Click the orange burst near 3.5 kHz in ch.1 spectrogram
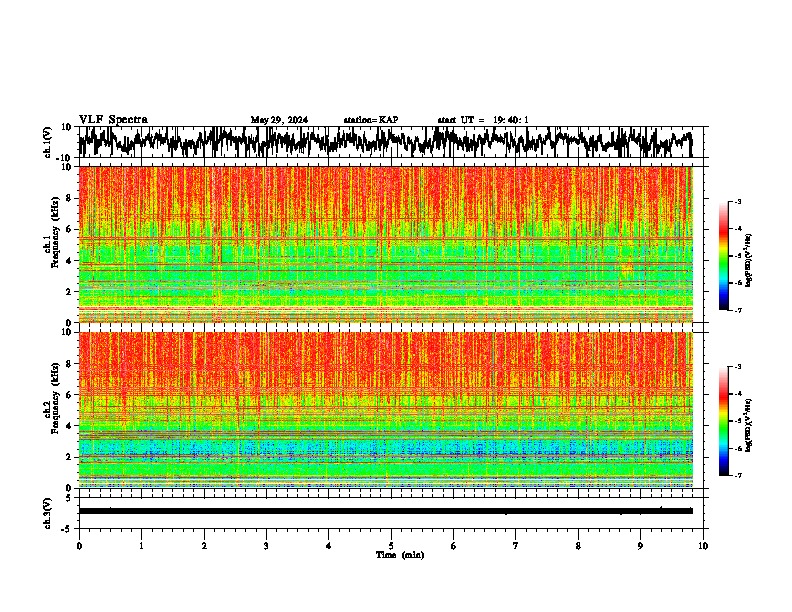 click(x=627, y=269)
